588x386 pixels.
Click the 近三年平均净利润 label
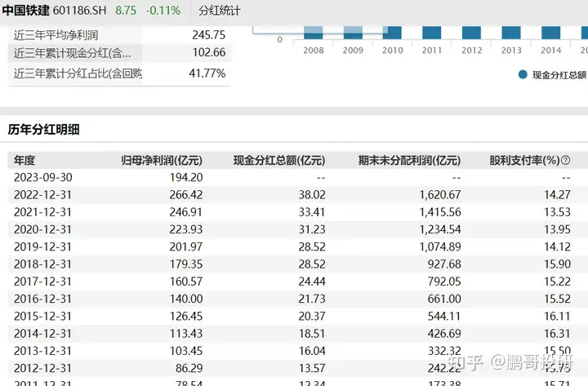(56, 35)
